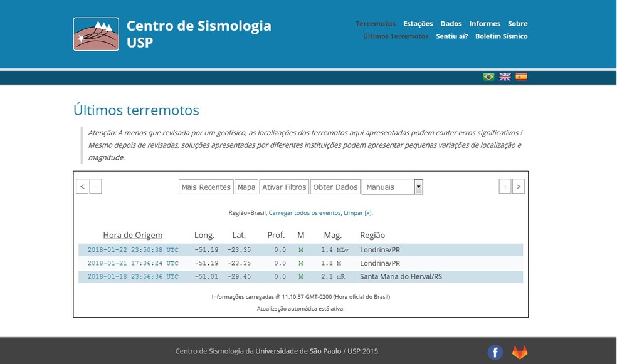
Task: Open the Mapa view
Action: 246,187
